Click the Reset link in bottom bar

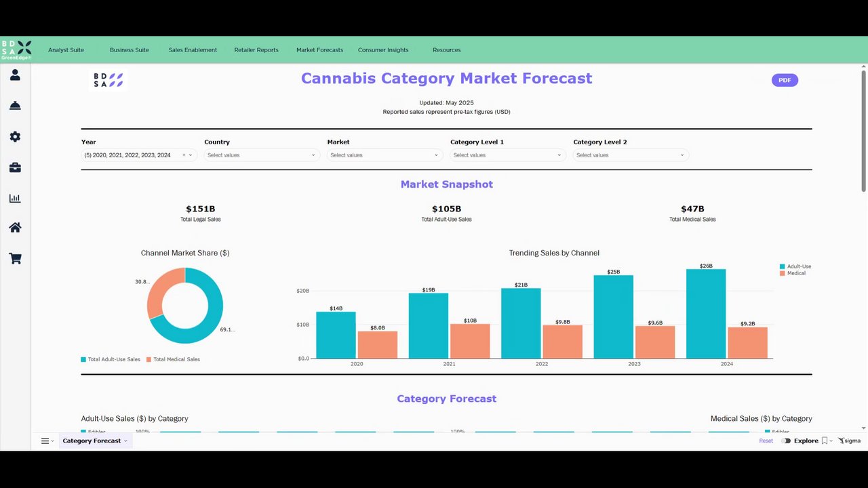point(766,441)
